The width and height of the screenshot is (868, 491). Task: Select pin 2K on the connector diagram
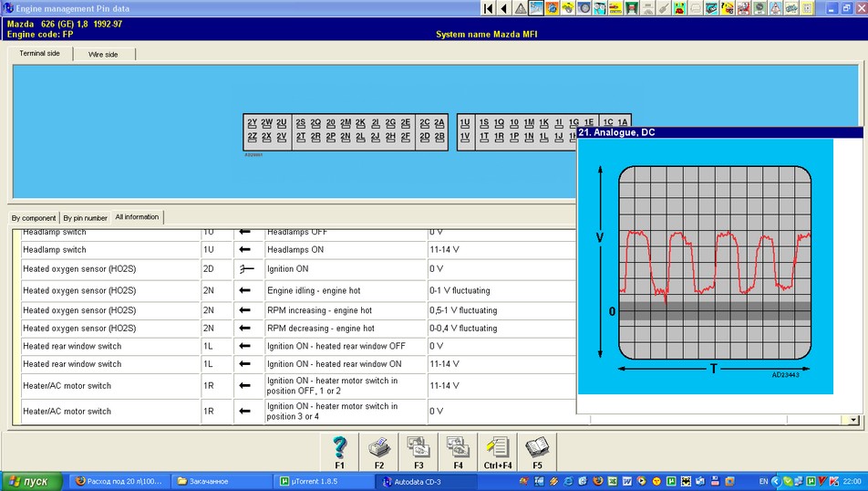click(360, 122)
